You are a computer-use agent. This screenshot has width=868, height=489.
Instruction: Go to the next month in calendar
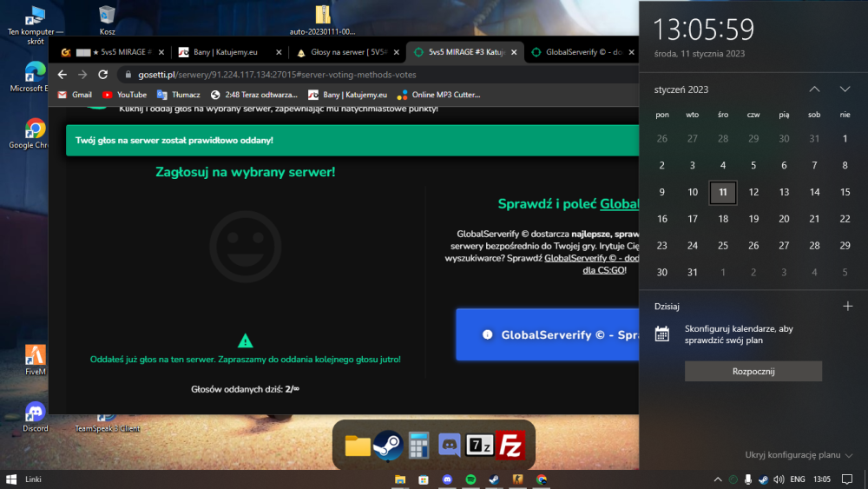[845, 89]
